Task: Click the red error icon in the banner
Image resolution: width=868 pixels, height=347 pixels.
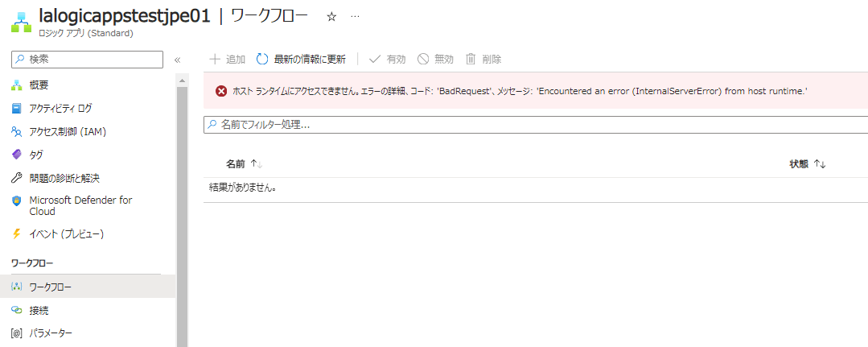Action: pyautogui.click(x=221, y=91)
